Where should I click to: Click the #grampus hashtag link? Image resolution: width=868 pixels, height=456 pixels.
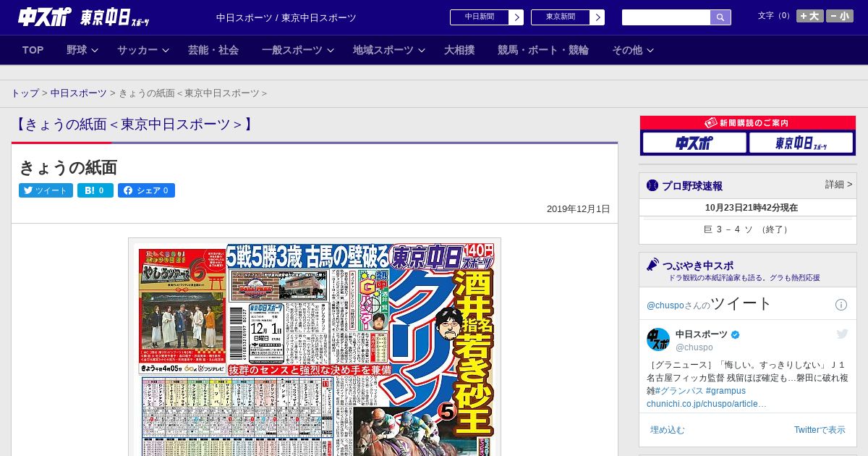[x=726, y=391]
